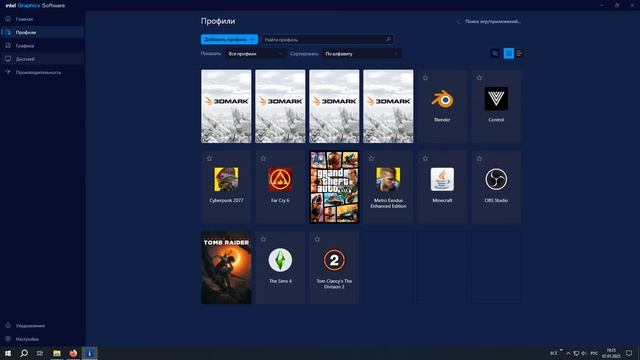This screenshot has width=640, height=360.
Task: Open File Explorer from the taskbar
Action: point(57,353)
